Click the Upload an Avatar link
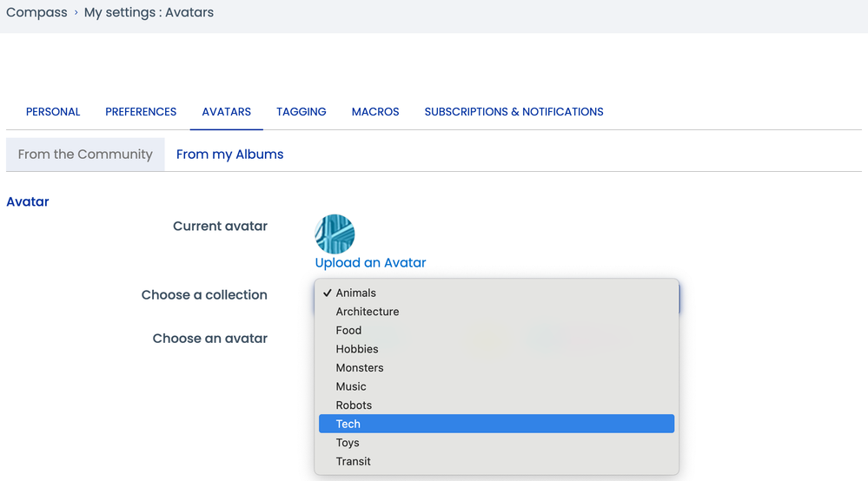 point(370,263)
